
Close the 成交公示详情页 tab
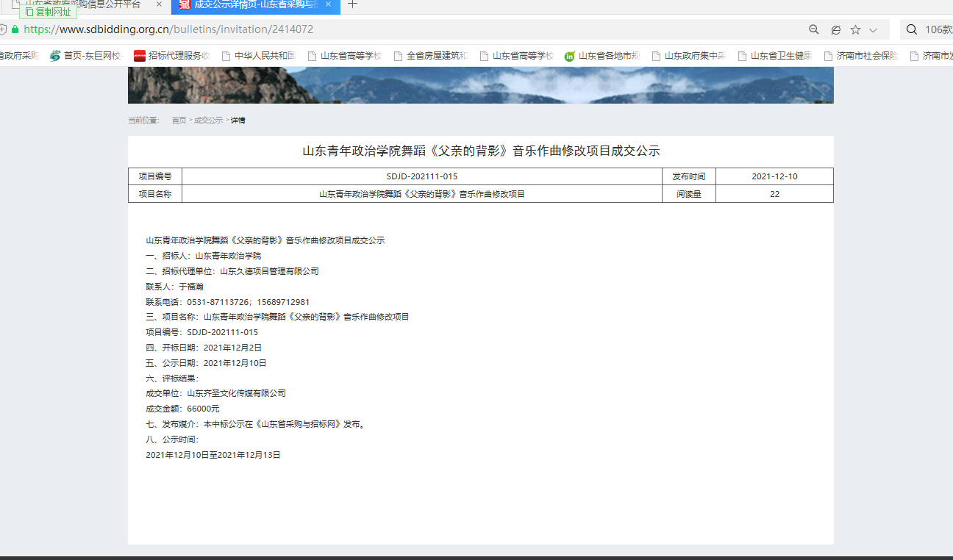328,4
